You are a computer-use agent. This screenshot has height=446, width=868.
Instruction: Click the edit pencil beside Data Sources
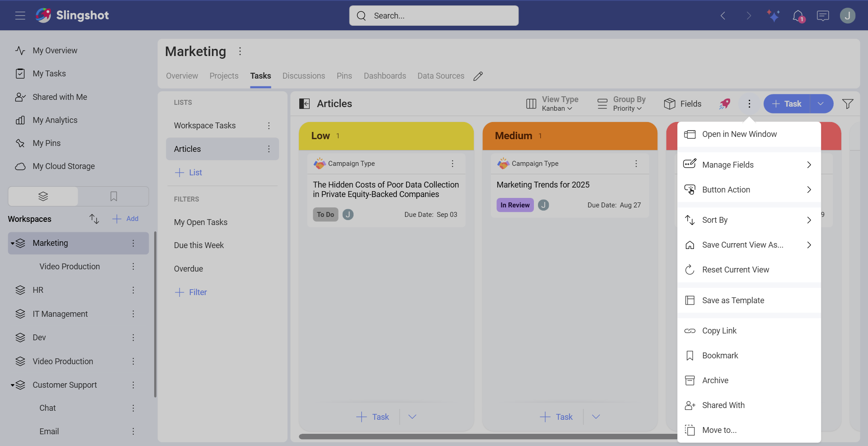click(478, 76)
